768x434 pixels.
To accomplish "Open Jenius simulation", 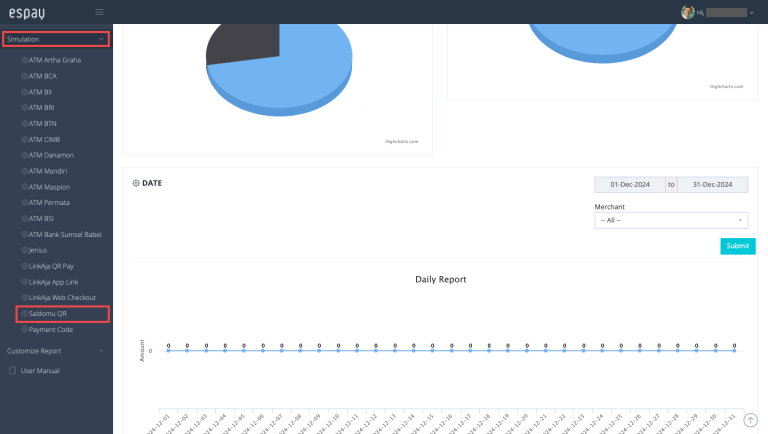I will [x=38, y=250].
